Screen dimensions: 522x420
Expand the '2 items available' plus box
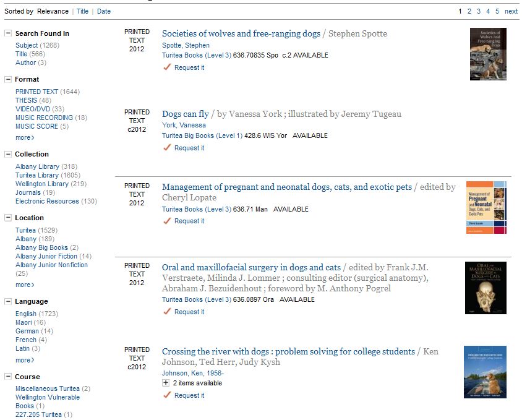tap(166, 383)
